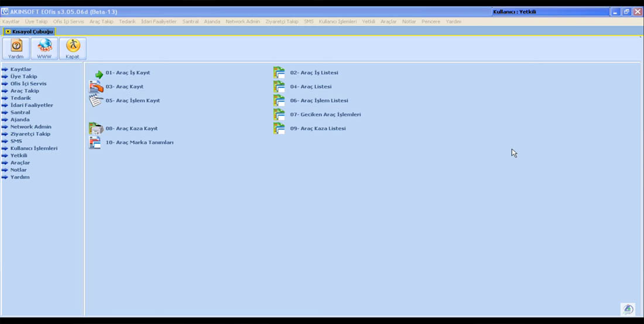Open 01- Araç İş Kayıt green arrow icon
Viewport: 644px width, 324px height.
click(x=99, y=74)
